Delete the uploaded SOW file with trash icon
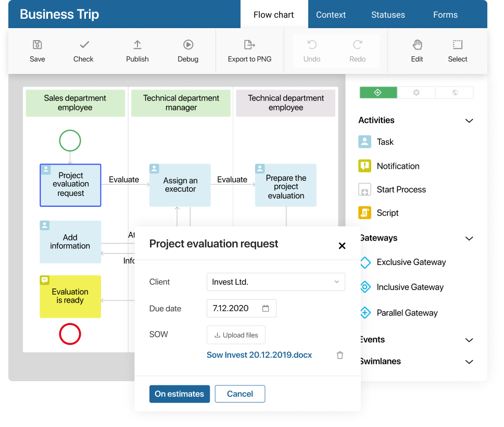Viewport: 504px width, 427px height. (x=340, y=355)
